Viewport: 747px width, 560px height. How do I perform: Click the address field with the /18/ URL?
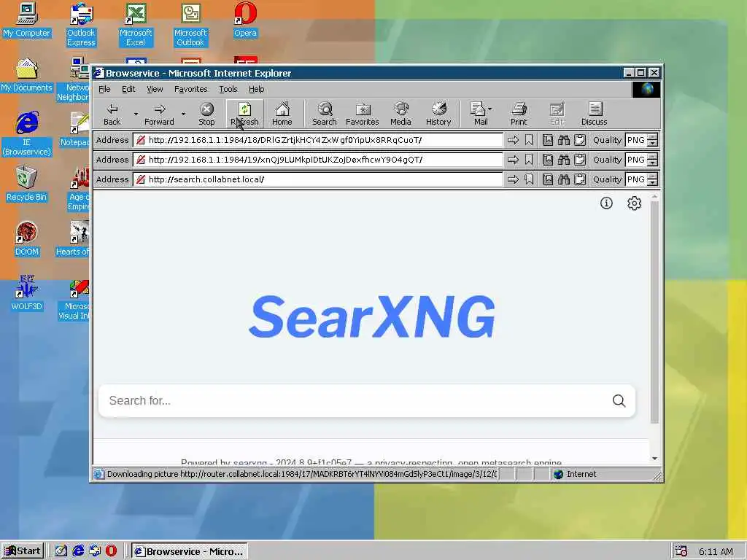click(318, 140)
